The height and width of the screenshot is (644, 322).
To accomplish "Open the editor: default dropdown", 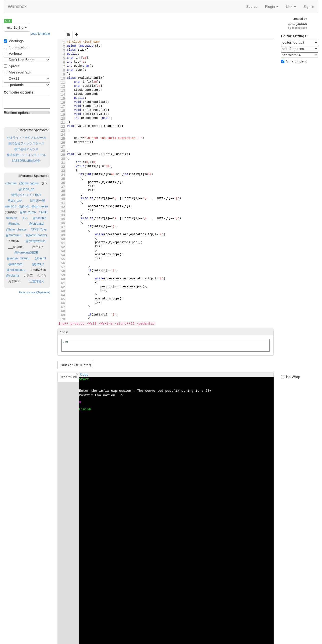I will pyautogui.click(x=299, y=42).
